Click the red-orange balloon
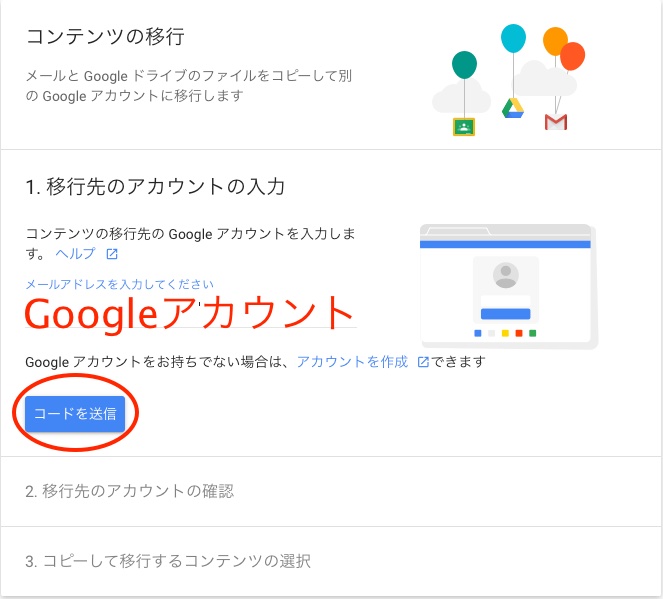This screenshot has height=599, width=663. 573,56
